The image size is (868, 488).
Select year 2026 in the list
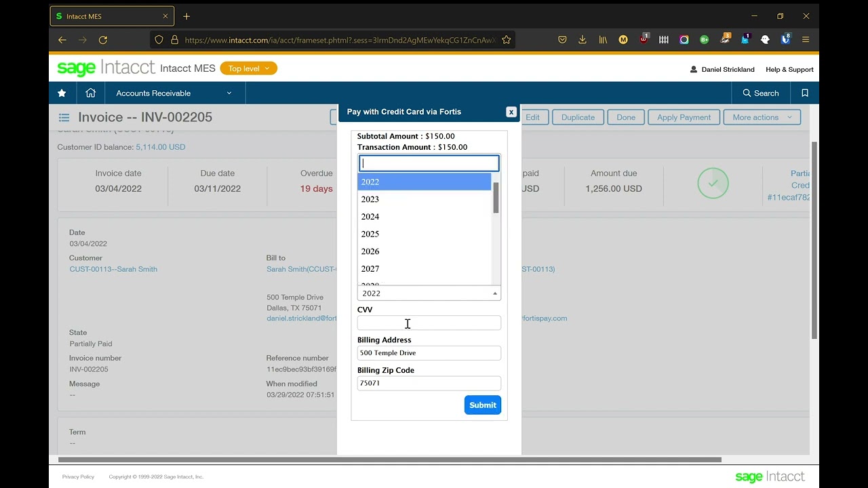[x=424, y=251]
